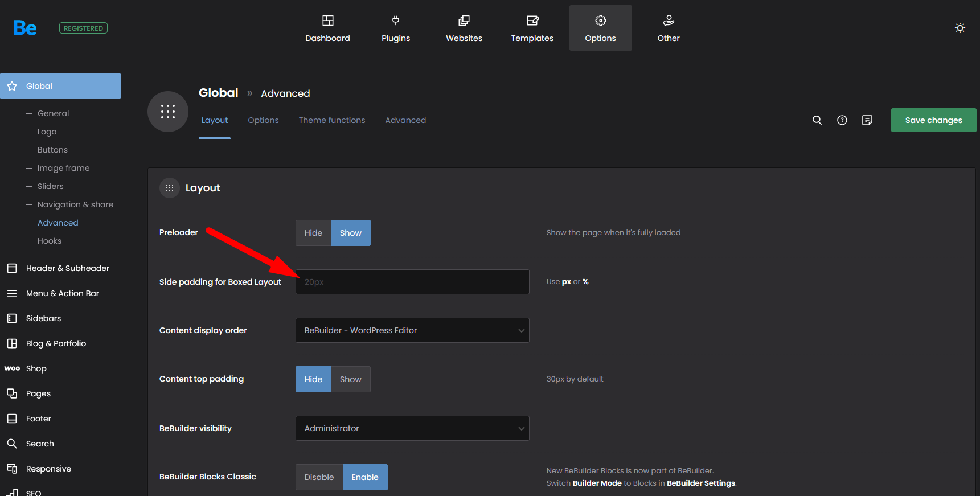Focus Side padding for Boxed Layout field

412,282
